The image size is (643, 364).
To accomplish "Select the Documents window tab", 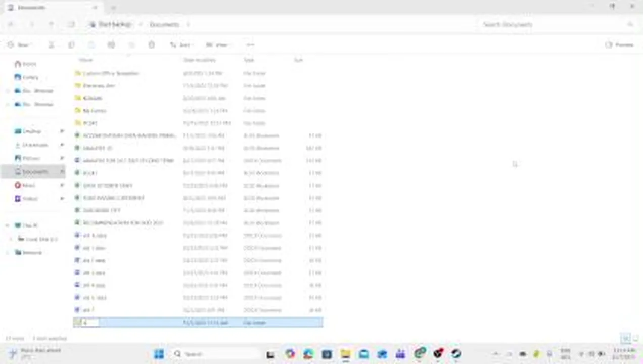I will click(53, 8).
